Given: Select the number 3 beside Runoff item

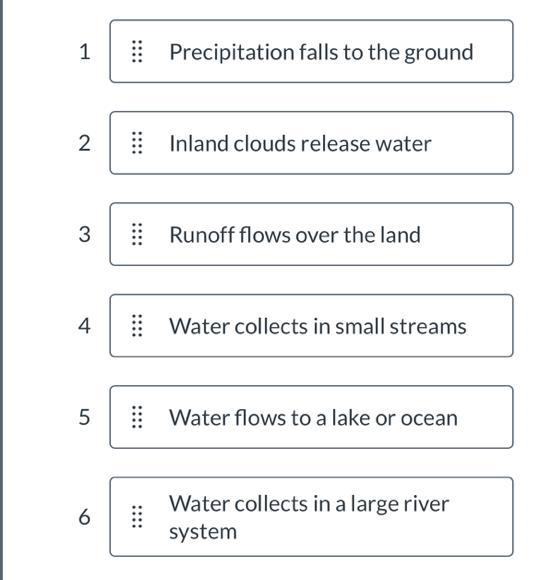Looking at the screenshot, I should tap(84, 235).
